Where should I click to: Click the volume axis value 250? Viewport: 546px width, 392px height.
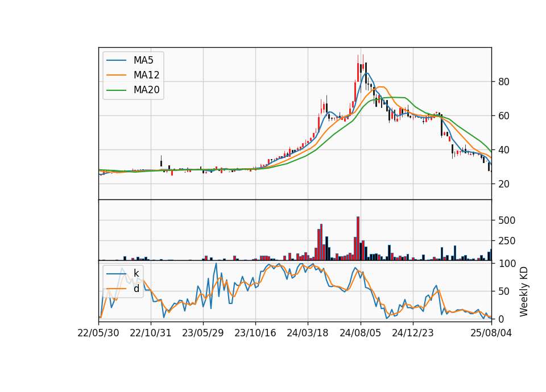point(507,241)
